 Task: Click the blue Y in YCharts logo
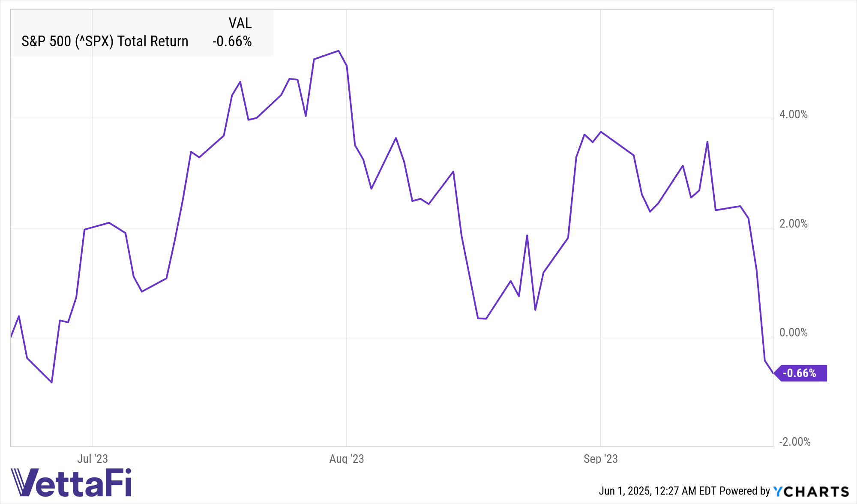click(778, 491)
